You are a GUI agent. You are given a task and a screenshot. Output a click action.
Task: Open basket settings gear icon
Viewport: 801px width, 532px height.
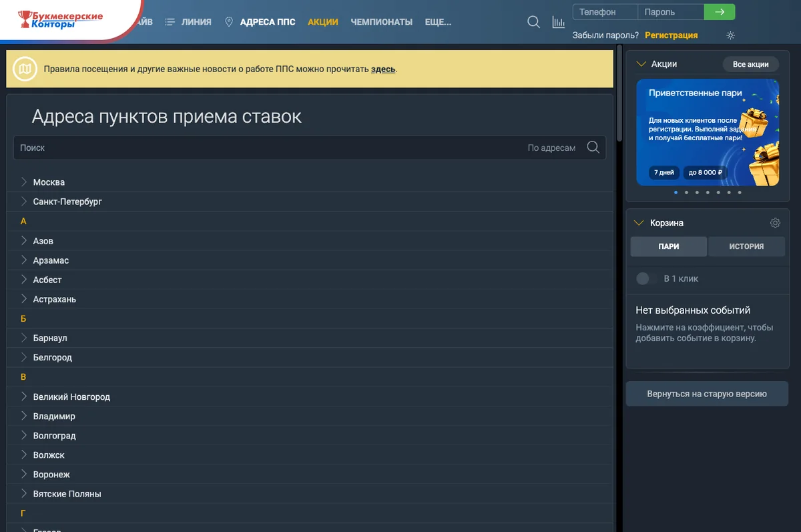tap(775, 223)
